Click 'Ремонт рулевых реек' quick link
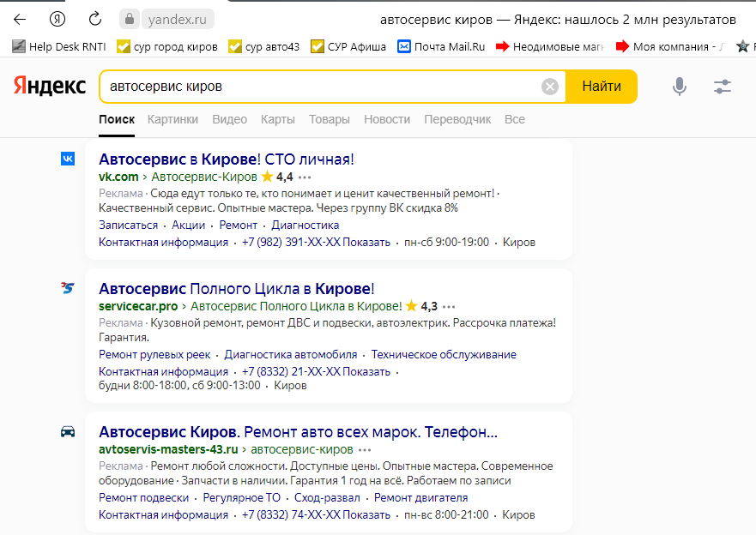The width and height of the screenshot is (756, 535). pyautogui.click(x=154, y=354)
